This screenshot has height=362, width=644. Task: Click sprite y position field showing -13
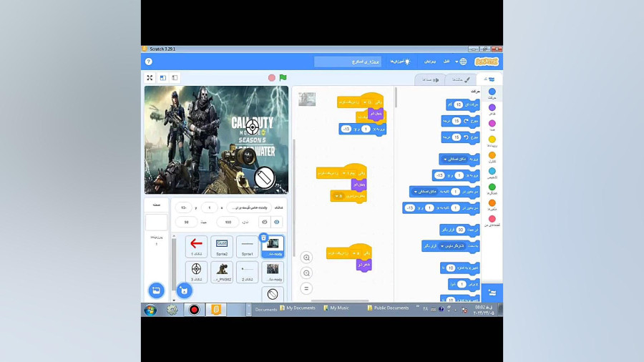(x=184, y=207)
